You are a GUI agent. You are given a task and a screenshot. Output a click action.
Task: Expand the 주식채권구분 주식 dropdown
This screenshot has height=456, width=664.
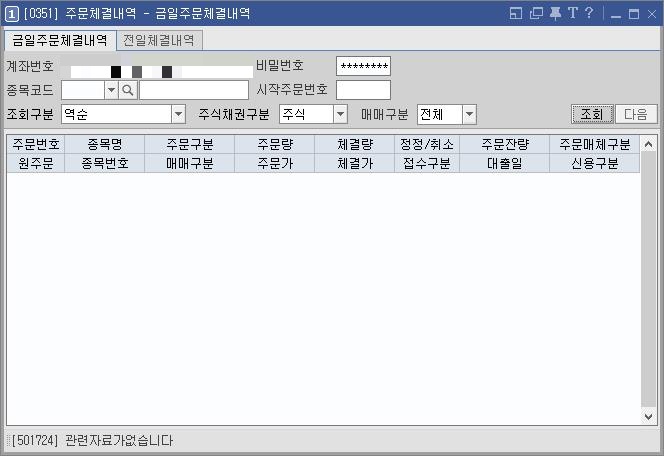point(340,114)
